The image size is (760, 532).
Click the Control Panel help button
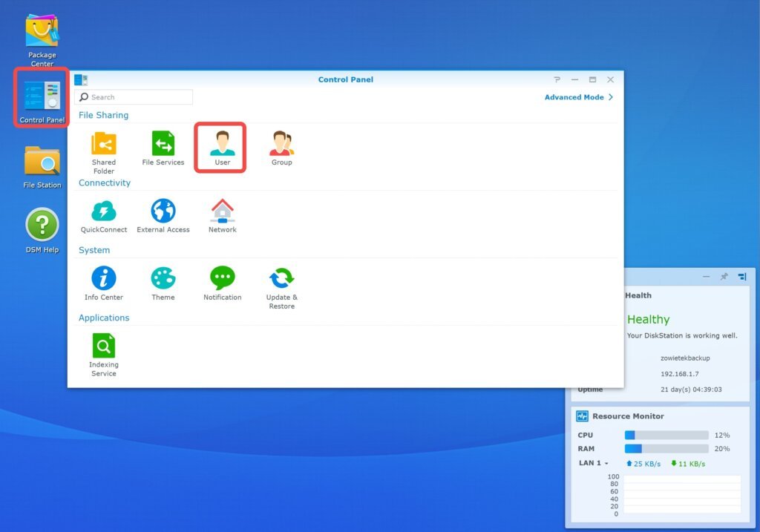[557, 79]
